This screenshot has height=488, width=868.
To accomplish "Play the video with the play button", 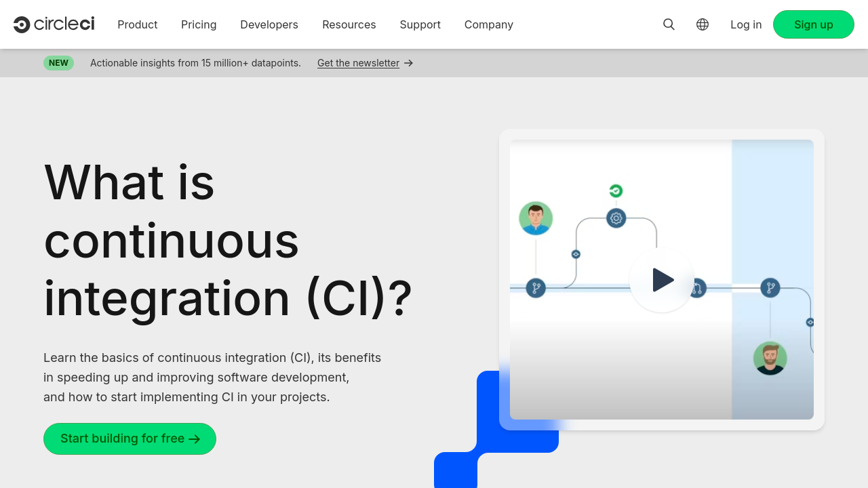I will (662, 280).
